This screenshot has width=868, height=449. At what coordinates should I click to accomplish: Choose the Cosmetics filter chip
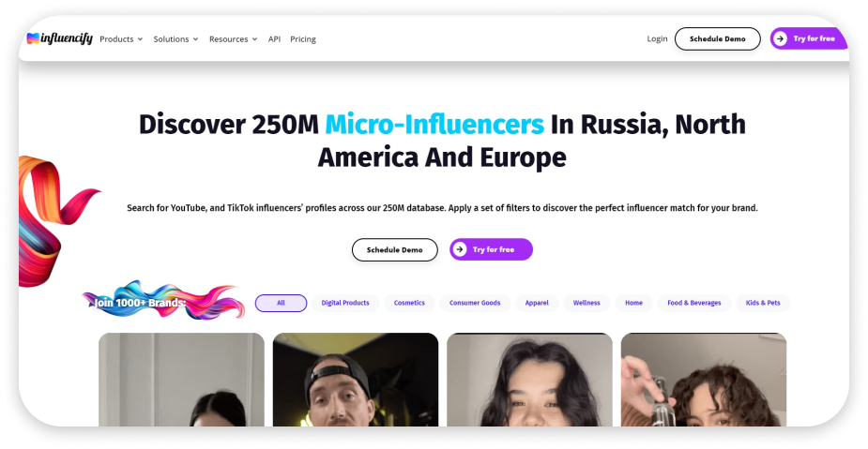(409, 303)
